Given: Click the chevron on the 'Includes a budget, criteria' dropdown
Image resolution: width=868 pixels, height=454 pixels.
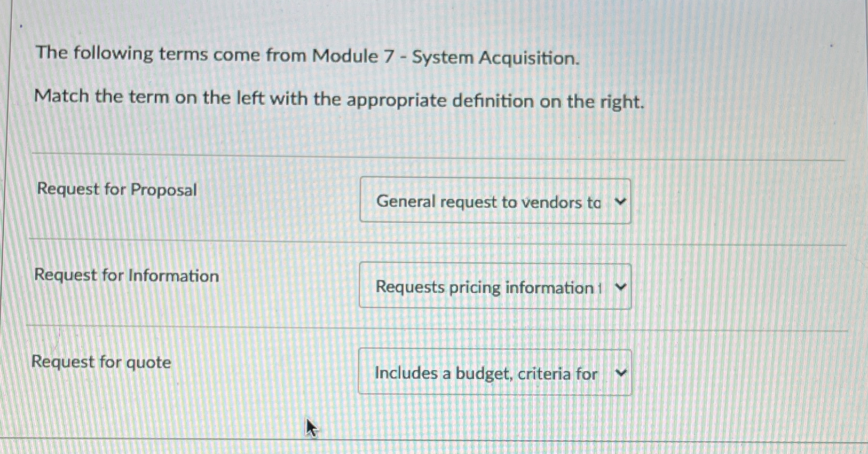Looking at the screenshot, I should tap(620, 373).
